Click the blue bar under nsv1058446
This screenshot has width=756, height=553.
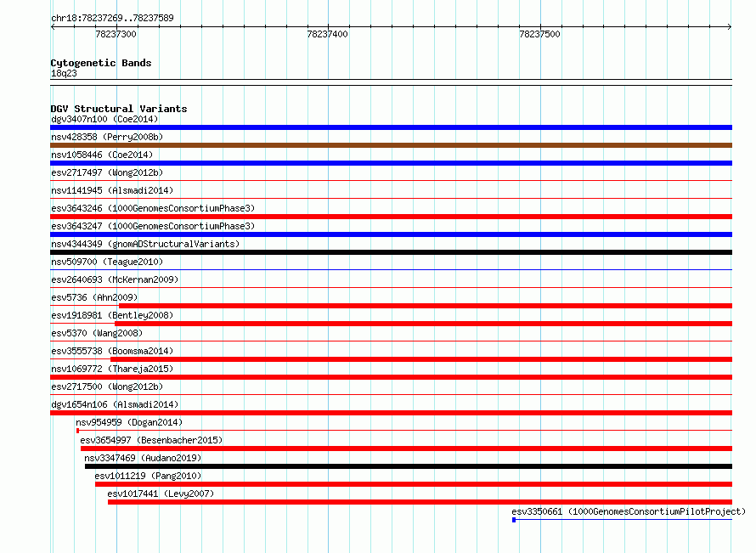[391, 163]
